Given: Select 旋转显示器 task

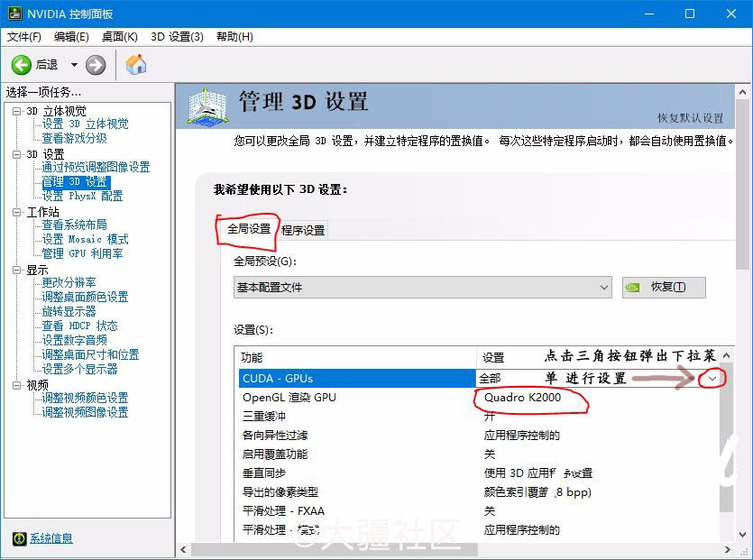Looking at the screenshot, I should coord(69,311).
